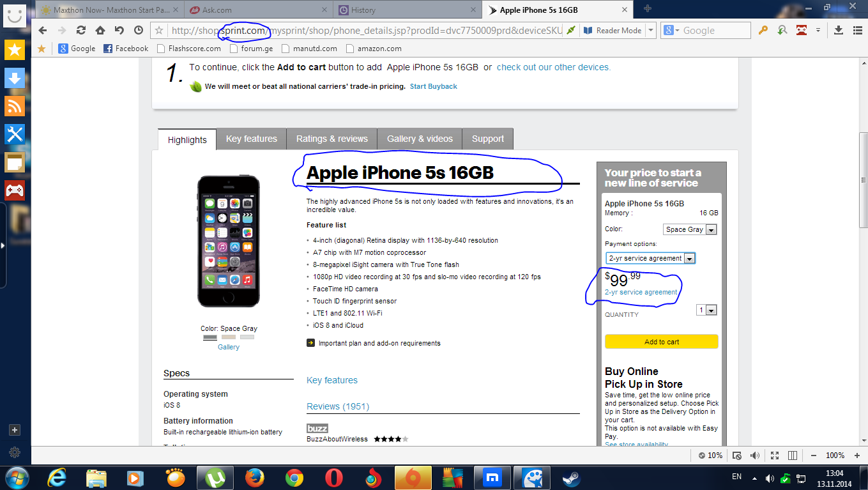Open Important plan and add-on requirements link
The width and height of the screenshot is (868, 490).
point(379,343)
